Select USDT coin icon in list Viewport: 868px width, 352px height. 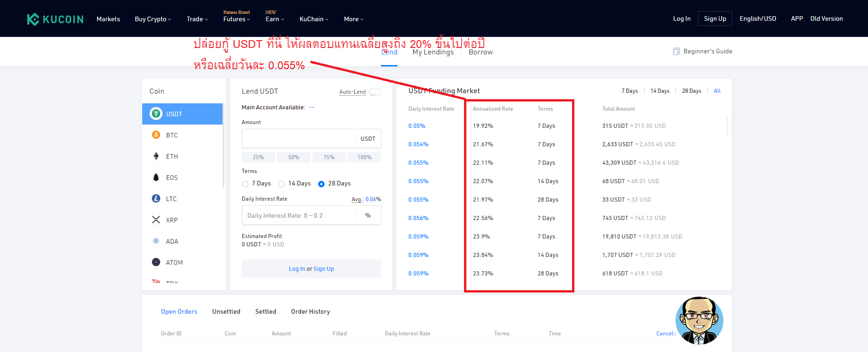(156, 113)
